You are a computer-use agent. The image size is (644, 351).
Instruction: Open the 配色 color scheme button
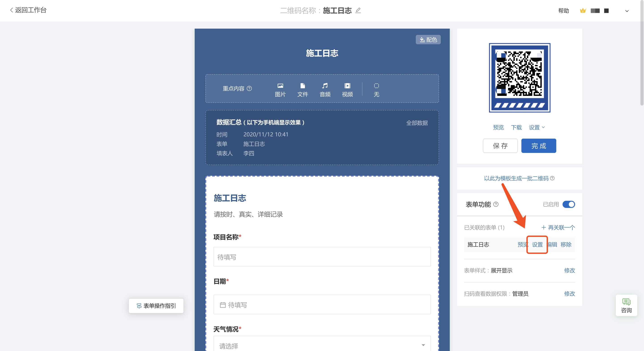428,40
